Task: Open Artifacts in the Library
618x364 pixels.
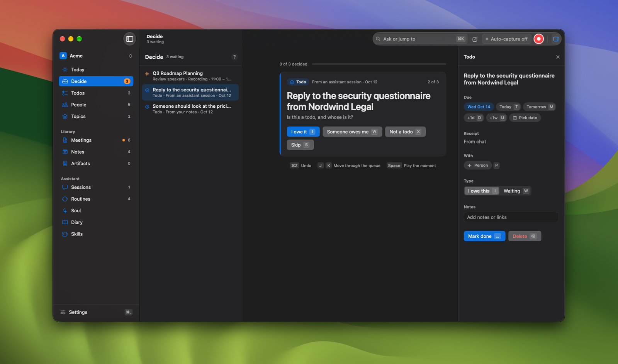Action: (x=96, y=163)
